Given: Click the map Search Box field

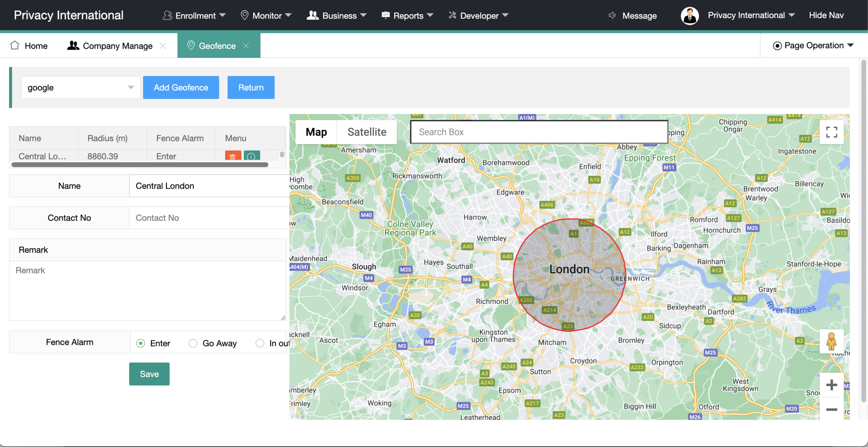Looking at the screenshot, I should (538, 132).
